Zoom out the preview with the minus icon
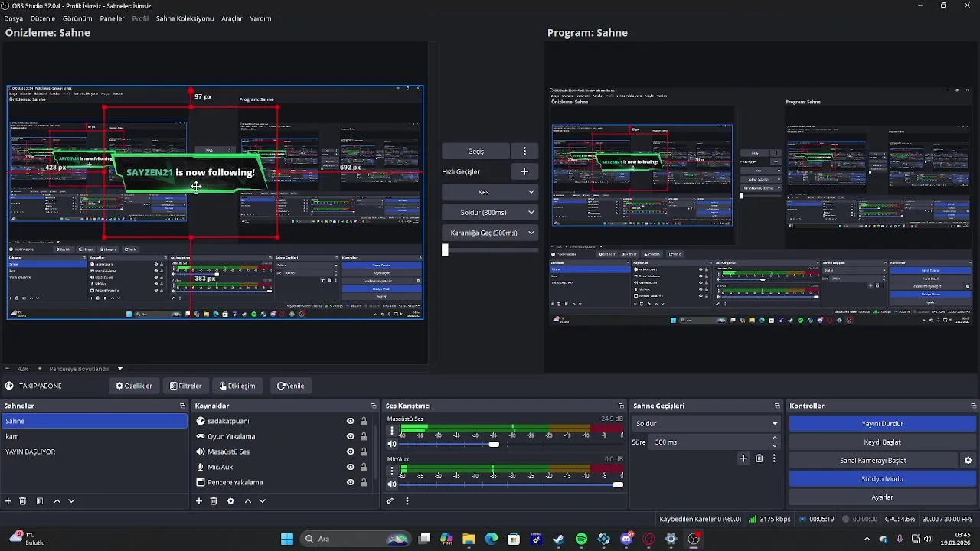Screen dimensions: 980x551 [x=7, y=369]
